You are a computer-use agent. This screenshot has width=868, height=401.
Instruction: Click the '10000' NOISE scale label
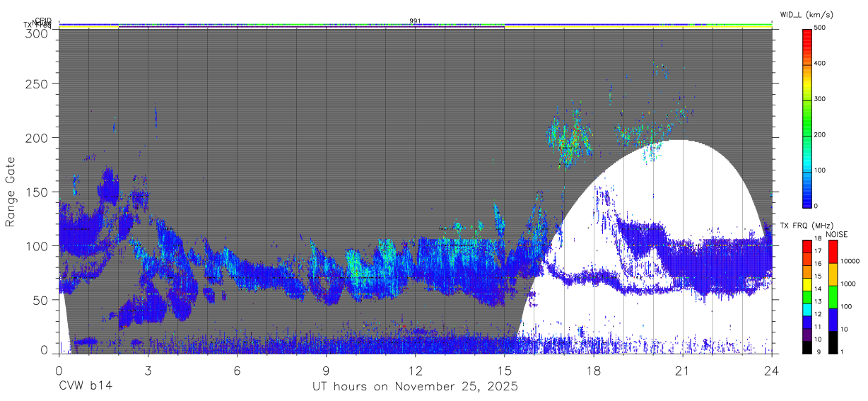(x=849, y=262)
